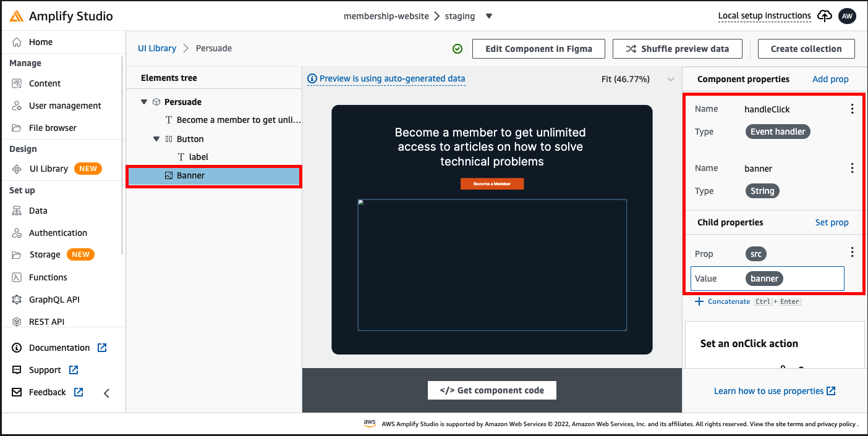Click the Value field containing banner
This screenshot has width=868, height=436.
click(767, 279)
